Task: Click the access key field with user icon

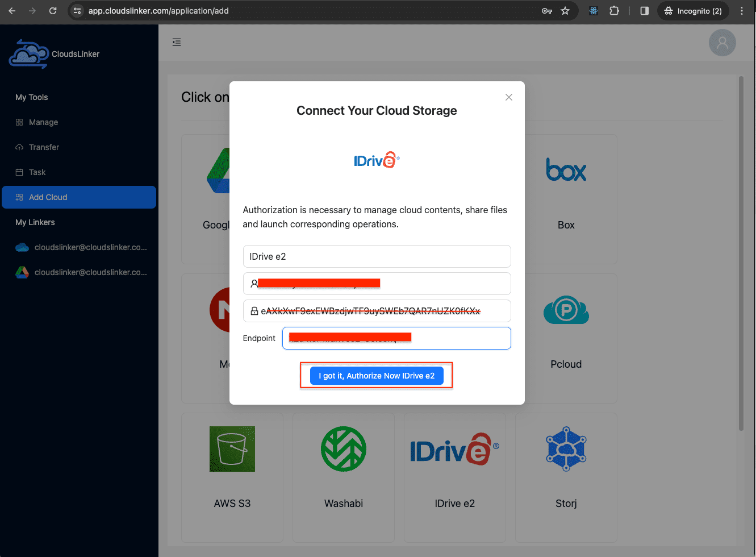Action: coord(377,284)
